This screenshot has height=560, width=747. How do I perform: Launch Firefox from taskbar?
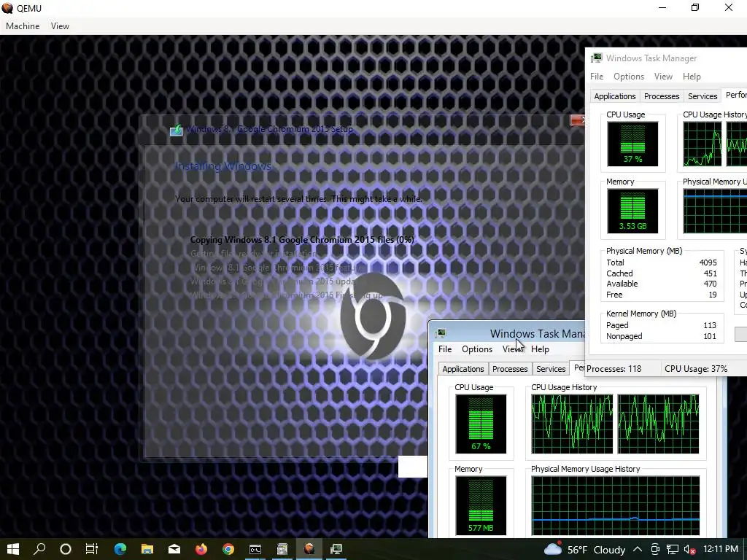[201, 549]
